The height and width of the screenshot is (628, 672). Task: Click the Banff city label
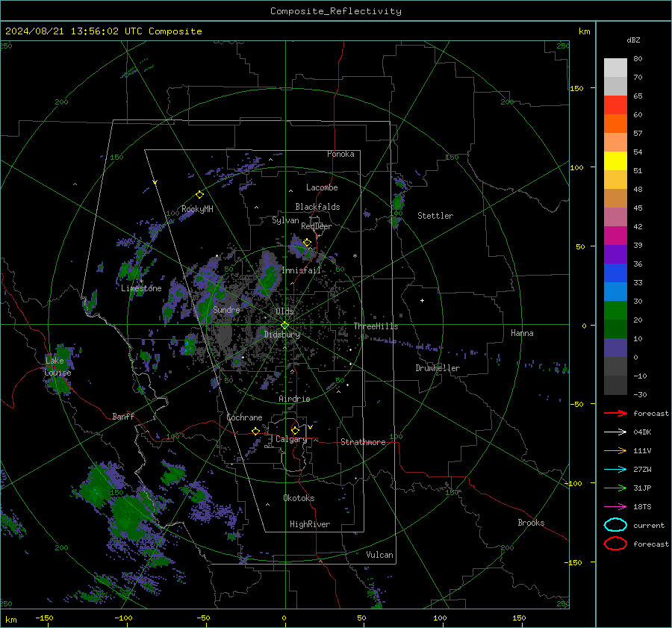tap(123, 416)
